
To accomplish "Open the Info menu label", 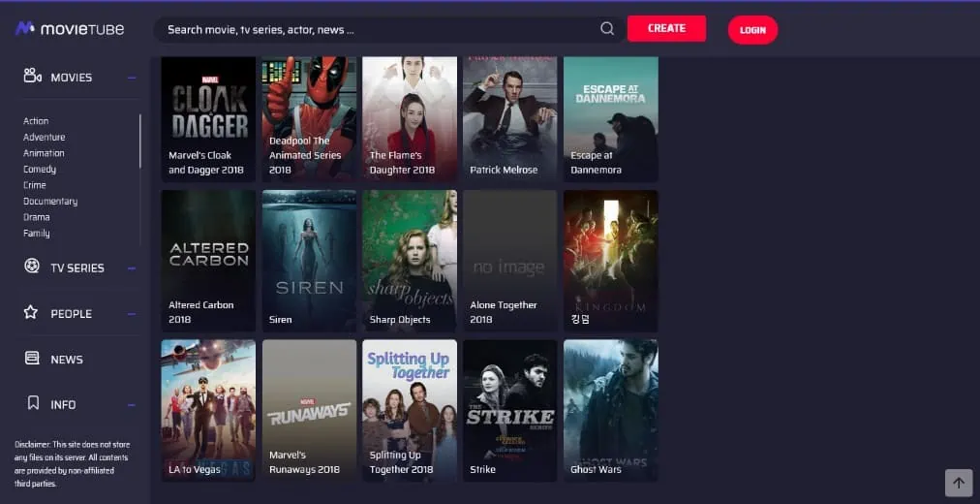I will tap(63, 405).
